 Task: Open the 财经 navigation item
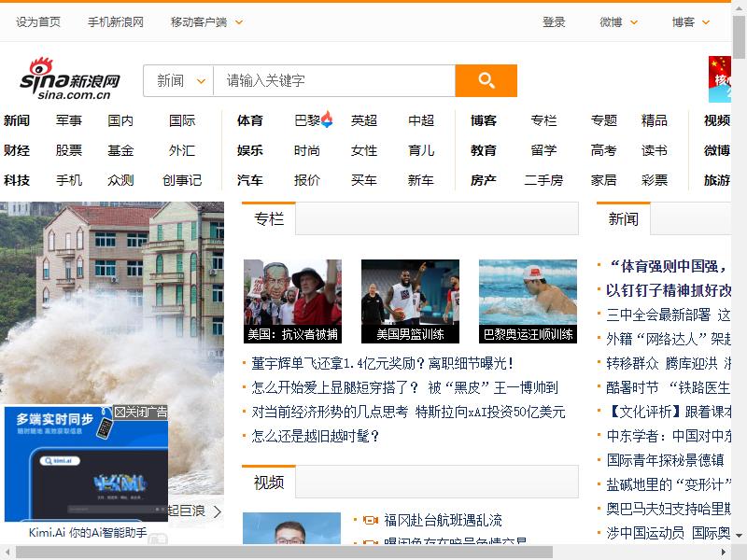[17, 150]
